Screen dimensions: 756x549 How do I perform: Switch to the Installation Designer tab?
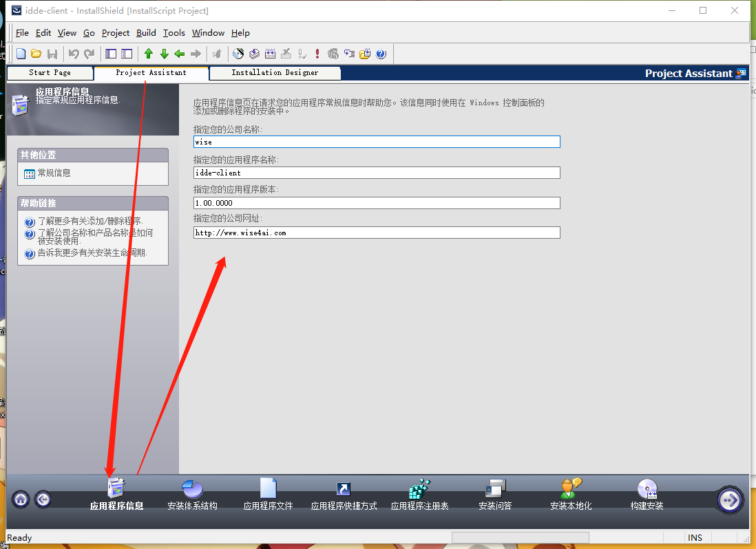point(275,73)
